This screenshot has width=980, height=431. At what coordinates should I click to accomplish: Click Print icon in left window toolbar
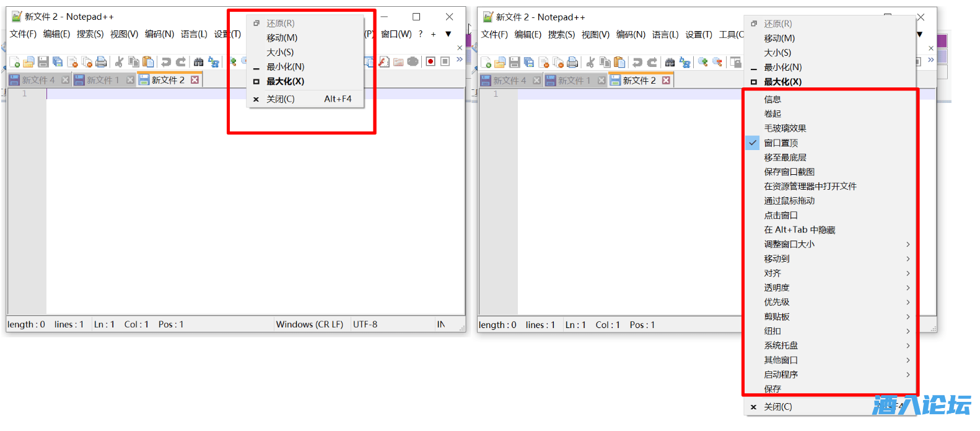coord(101,62)
